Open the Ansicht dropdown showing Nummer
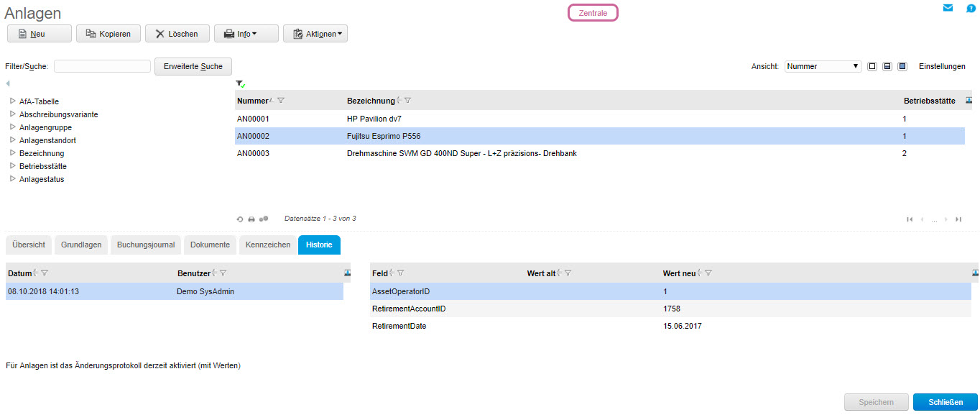The image size is (980, 415). coord(823,65)
